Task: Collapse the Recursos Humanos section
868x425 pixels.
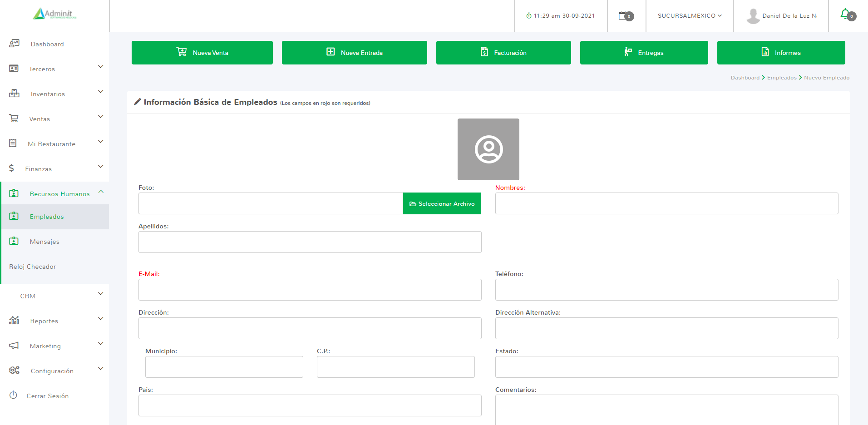Action: point(101,192)
